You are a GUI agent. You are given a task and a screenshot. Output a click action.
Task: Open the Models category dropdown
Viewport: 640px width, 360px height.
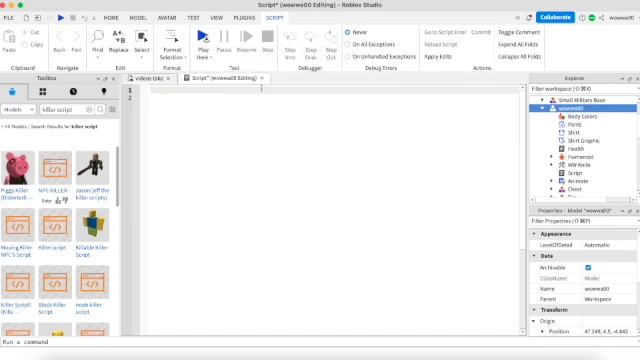pyautogui.click(x=19, y=109)
